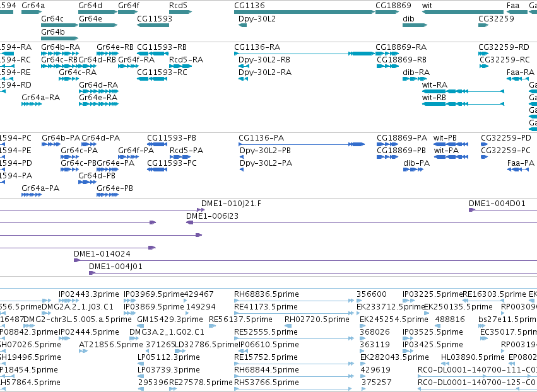Select the Gr64d-RA transcript label
The image size is (537, 392).
point(98,85)
